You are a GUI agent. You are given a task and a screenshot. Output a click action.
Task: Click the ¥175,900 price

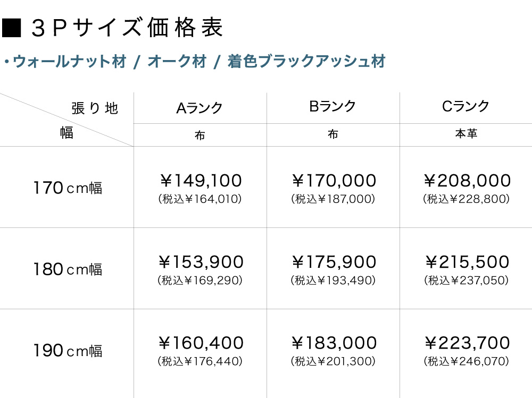pos(334,262)
